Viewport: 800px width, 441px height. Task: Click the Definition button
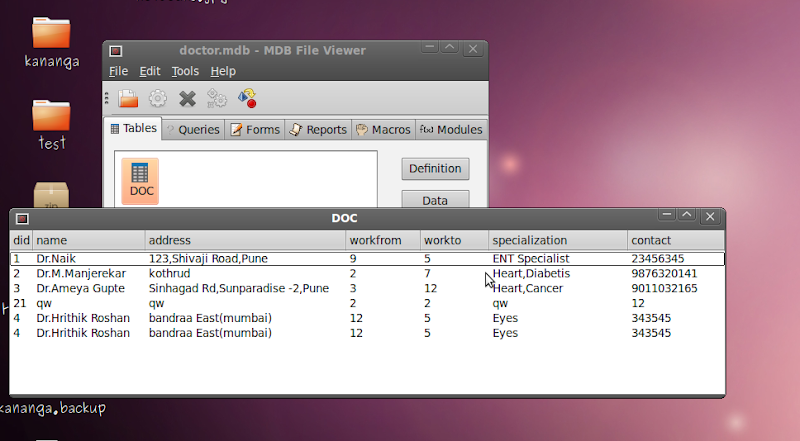tap(435, 169)
